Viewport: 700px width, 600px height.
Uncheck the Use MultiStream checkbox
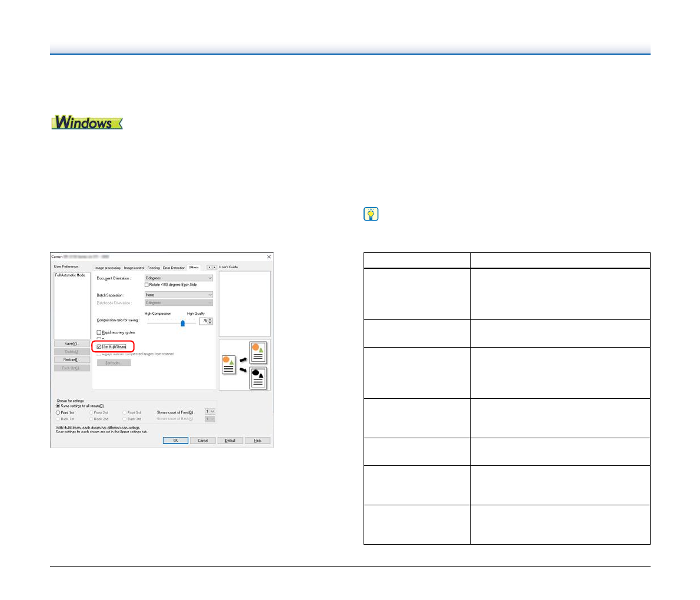[99, 347]
